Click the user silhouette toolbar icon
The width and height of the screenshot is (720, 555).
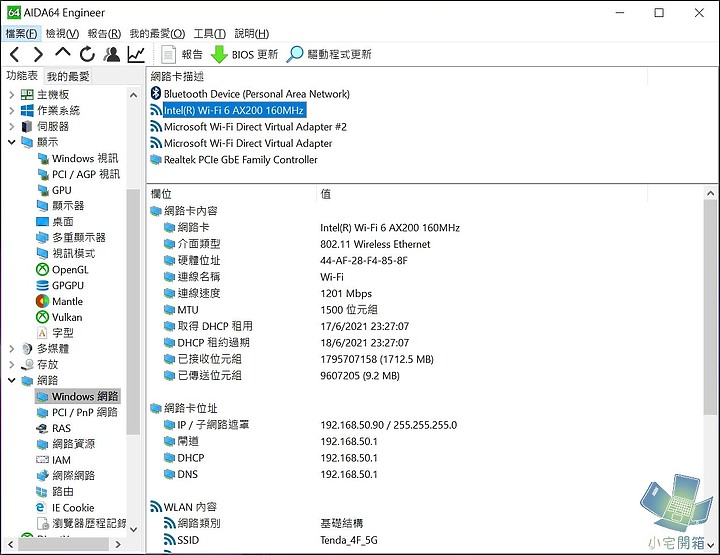point(112,54)
